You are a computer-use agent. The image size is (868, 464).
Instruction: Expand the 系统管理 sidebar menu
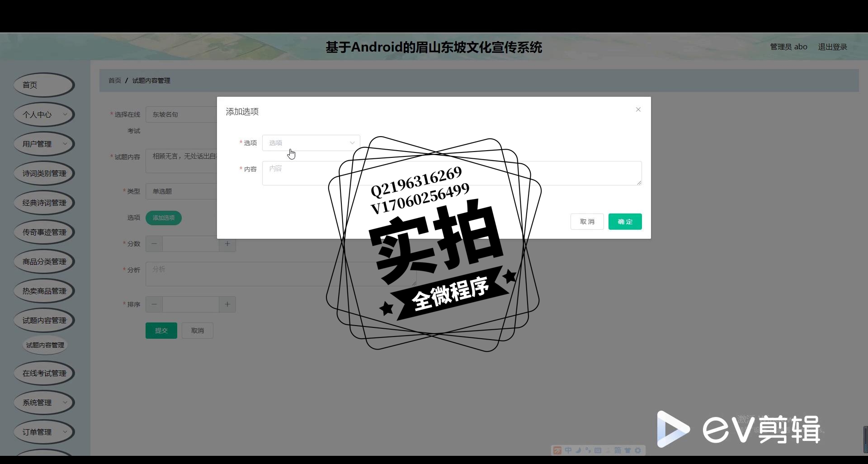pyautogui.click(x=44, y=402)
